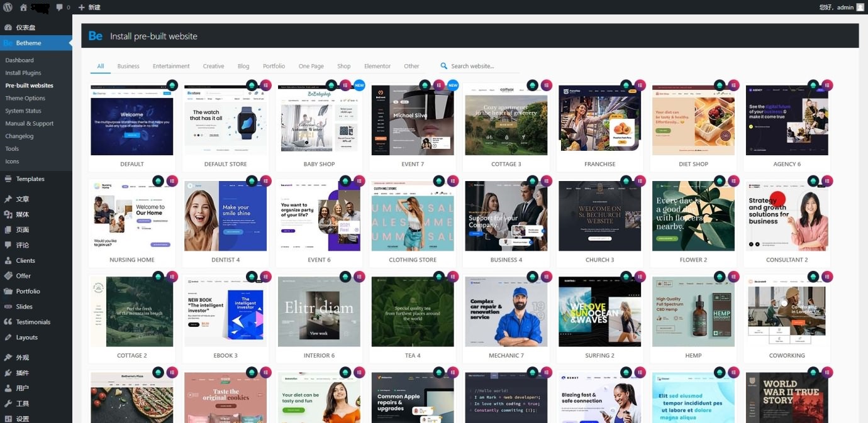Switch to the Entertainment tab
Image resolution: width=868 pixels, height=423 pixels.
click(171, 66)
